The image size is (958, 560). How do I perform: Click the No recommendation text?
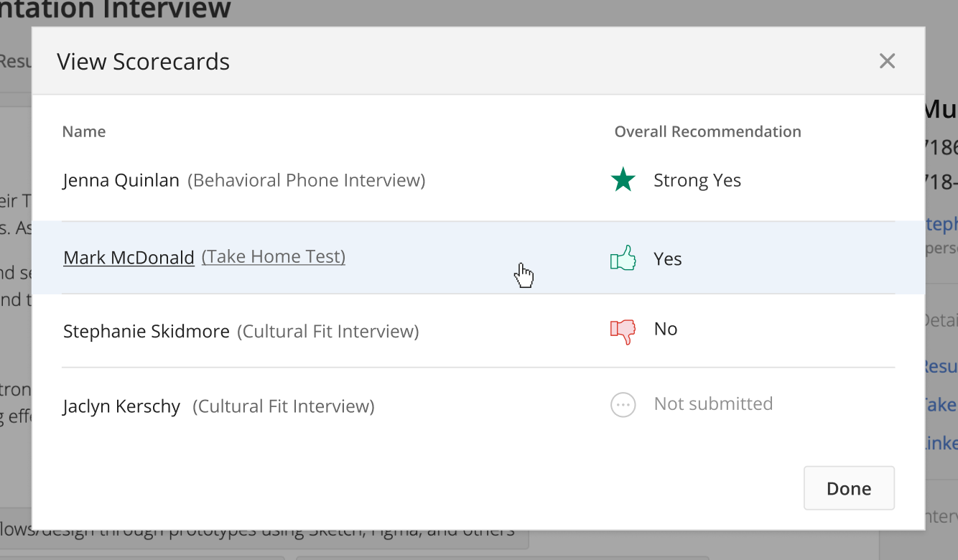click(x=666, y=329)
